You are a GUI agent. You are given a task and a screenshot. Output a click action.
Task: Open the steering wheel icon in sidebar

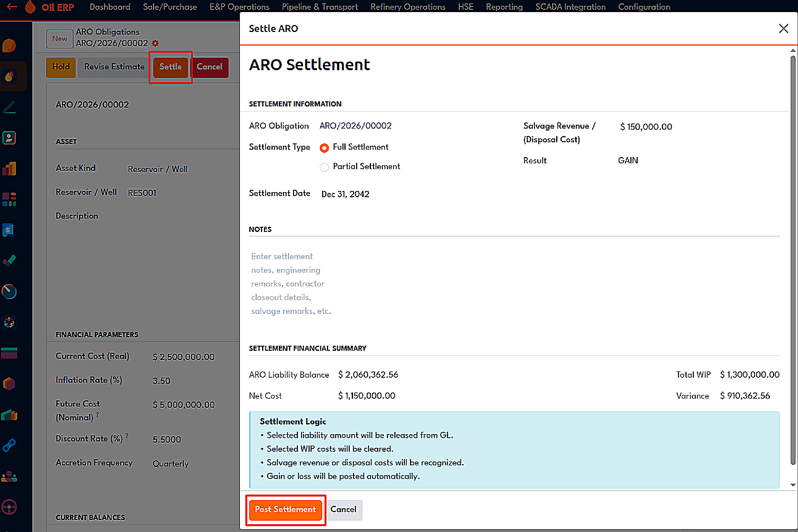point(9,507)
